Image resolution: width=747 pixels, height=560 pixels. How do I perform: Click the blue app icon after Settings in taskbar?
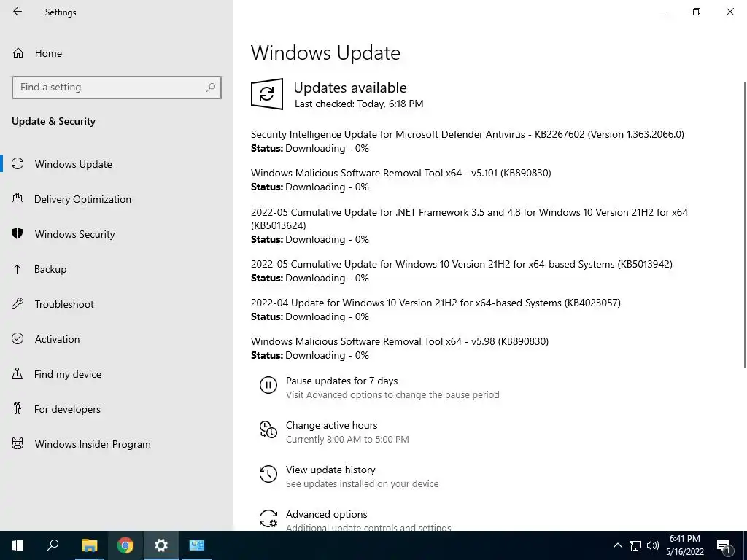pyautogui.click(x=197, y=545)
